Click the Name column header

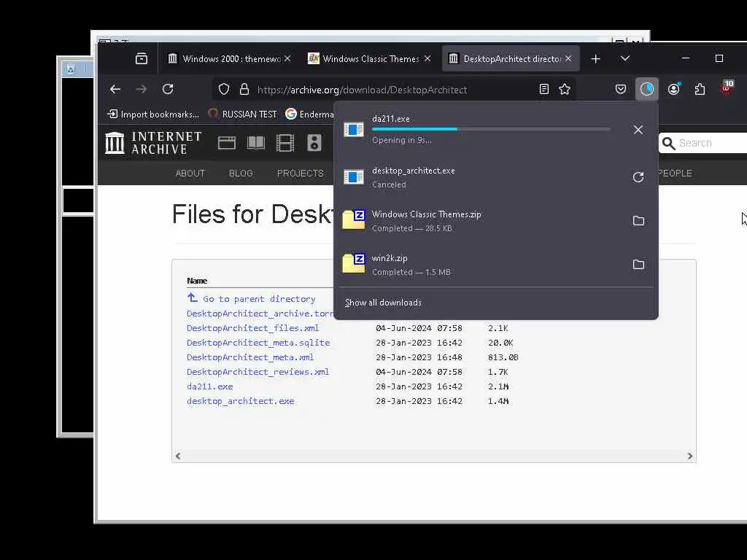tap(197, 281)
